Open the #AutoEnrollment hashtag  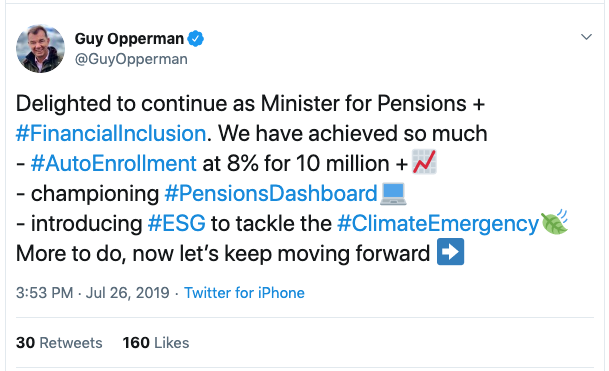pos(114,164)
